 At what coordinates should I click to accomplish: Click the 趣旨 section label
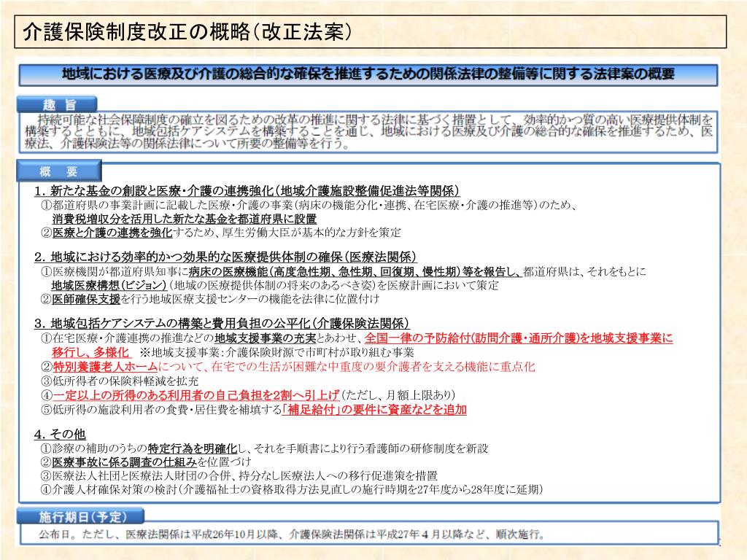57,104
